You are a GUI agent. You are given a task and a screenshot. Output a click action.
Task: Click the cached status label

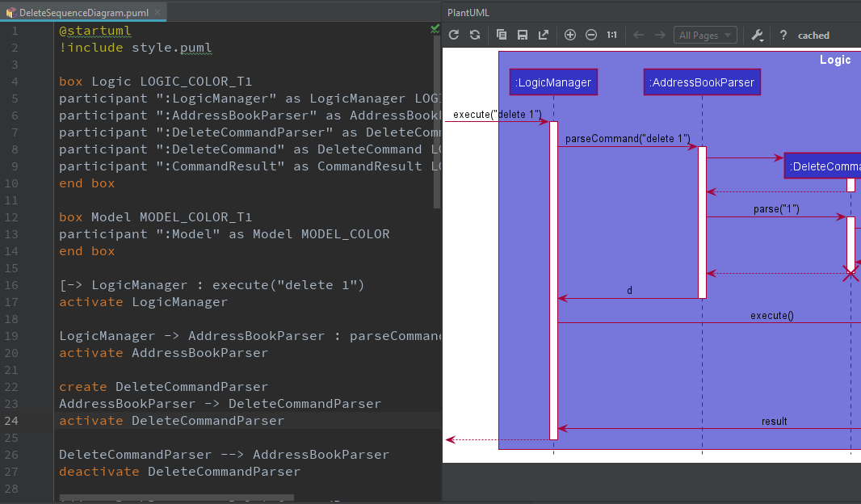pos(813,35)
